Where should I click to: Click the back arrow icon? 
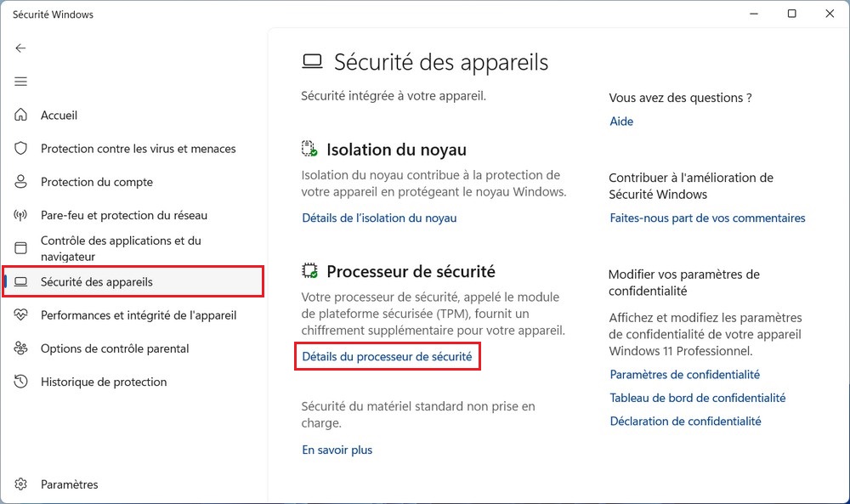21,48
